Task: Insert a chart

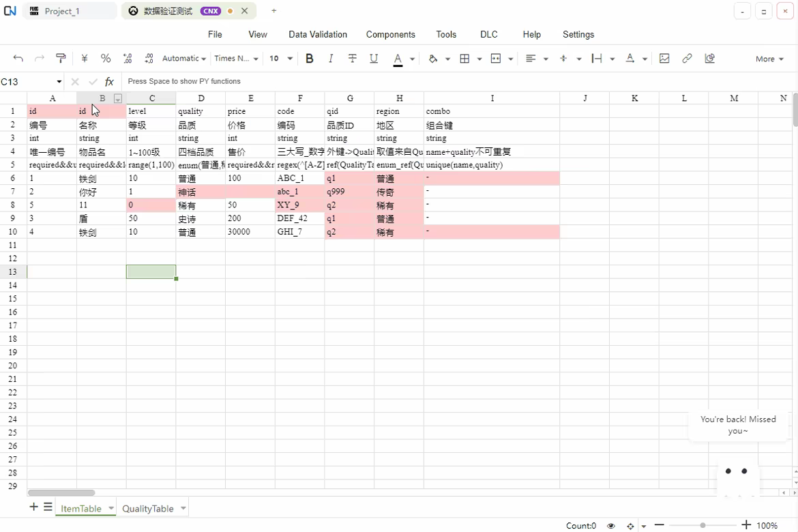Action: tap(710, 59)
